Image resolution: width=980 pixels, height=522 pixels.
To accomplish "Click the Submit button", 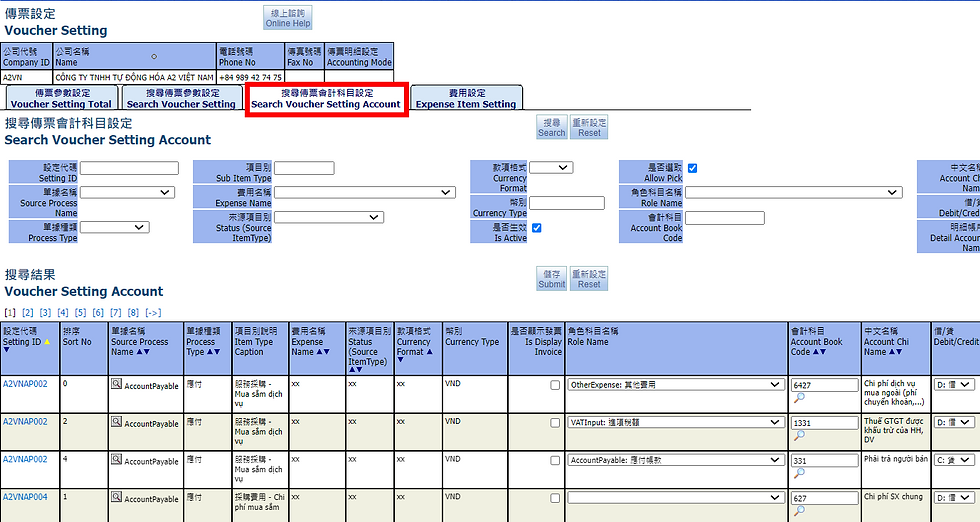I will (551, 278).
